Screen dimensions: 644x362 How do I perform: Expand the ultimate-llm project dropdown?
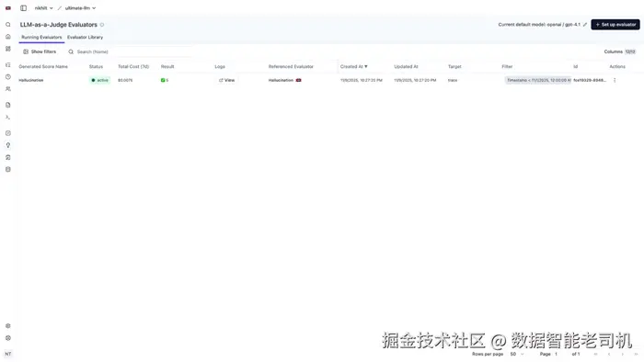(x=80, y=7)
